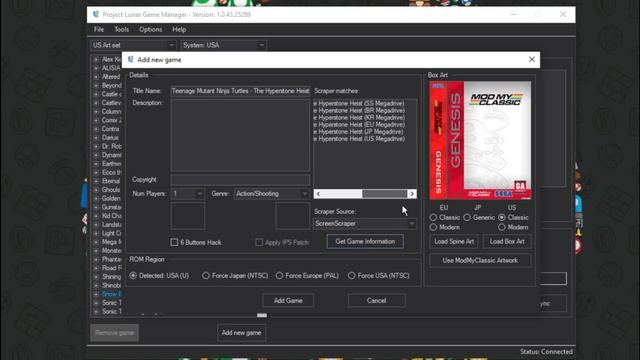Viewport: 640px width, 360px height.
Task: Select US Classic box art radio
Action: point(502,218)
